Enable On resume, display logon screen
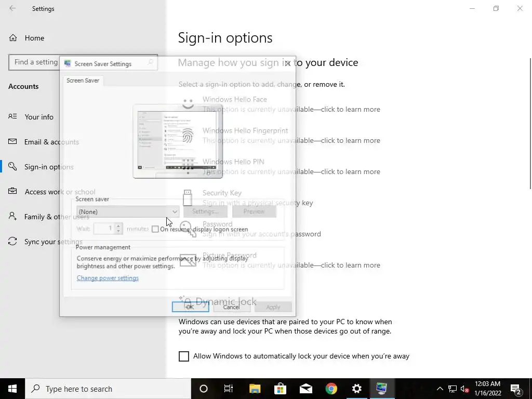Image resolution: width=532 pixels, height=399 pixels. coord(155,229)
